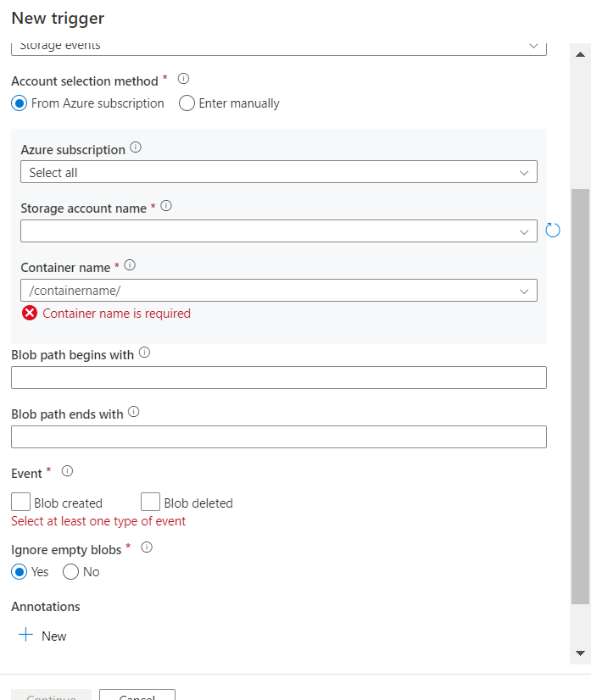Image resolution: width=591 pixels, height=700 pixels.
Task: Choose No for Ignore empty blobs
Action: point(71,572)
